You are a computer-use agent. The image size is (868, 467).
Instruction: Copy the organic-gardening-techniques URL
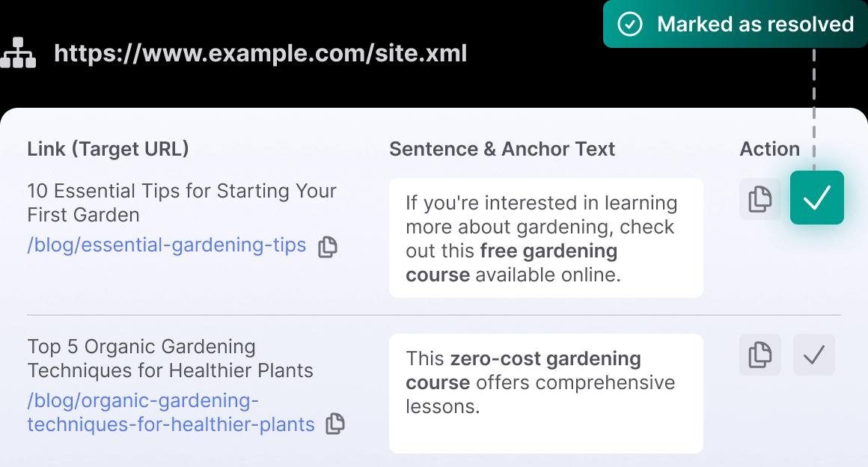pos(335,424)
